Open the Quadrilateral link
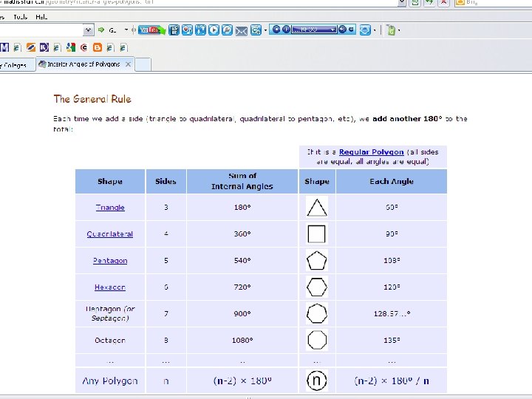The image size is (532, 399). point(110,233)
